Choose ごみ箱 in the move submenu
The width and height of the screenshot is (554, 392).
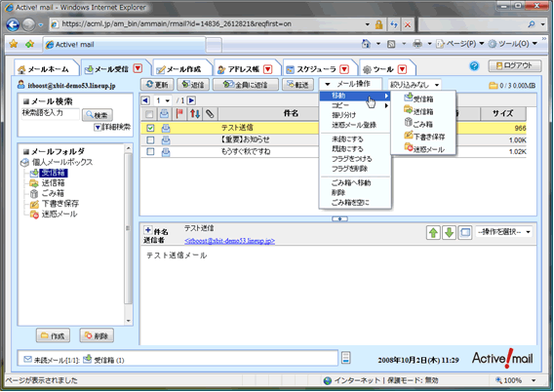pos(418,124)
